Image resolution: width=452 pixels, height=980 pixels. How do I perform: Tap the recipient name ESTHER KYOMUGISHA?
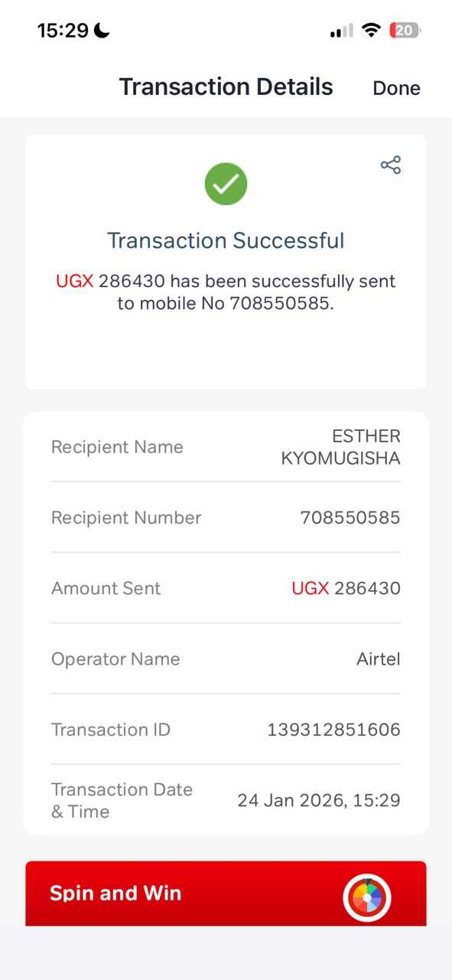[x=341, y=447]
